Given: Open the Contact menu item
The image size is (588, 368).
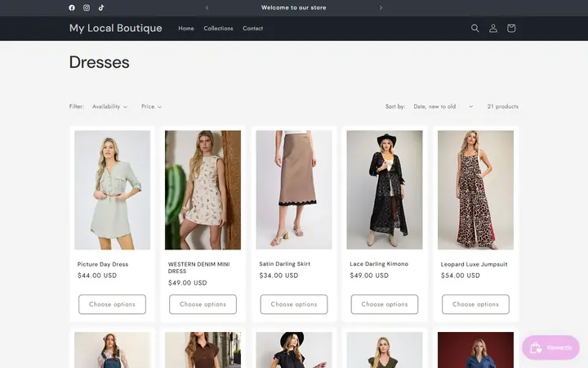Looking at the screenshot, I should point(252,28).
